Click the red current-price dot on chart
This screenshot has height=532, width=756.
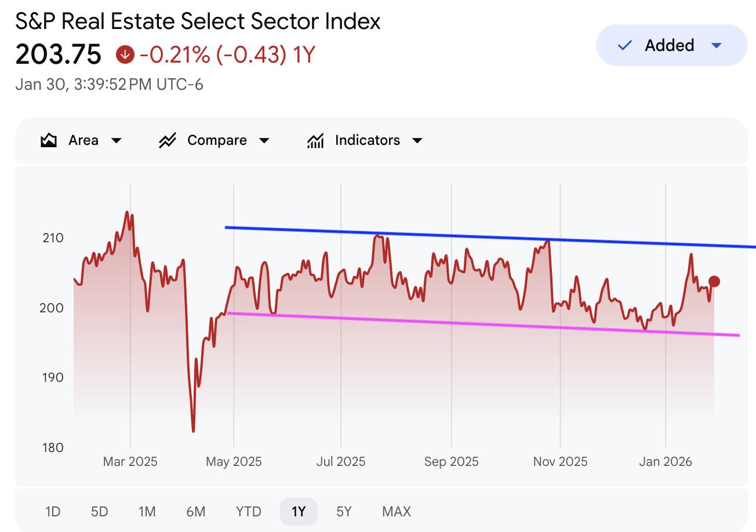pos(714,281)
